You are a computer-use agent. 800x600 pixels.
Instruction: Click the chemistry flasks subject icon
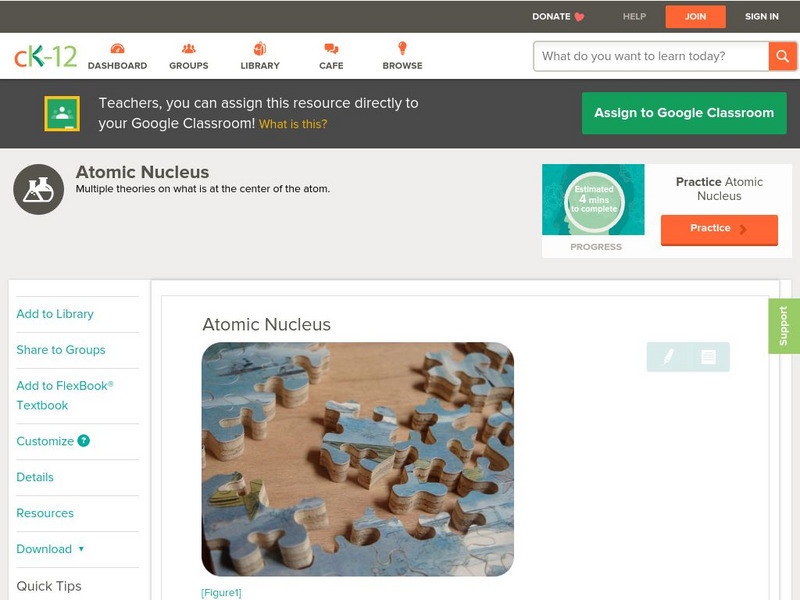click(x=38, y=189)
